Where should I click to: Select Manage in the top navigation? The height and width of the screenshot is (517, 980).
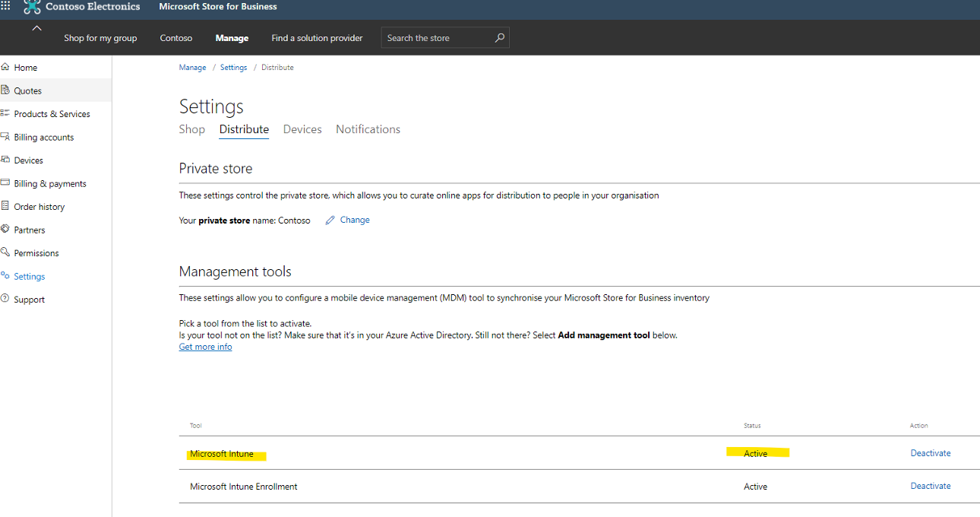[232, 38]
